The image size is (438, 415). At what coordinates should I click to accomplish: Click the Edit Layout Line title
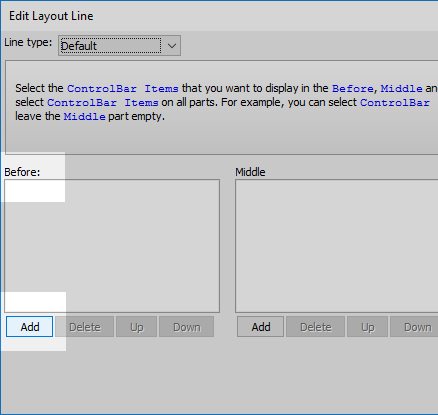pos(51,16)
